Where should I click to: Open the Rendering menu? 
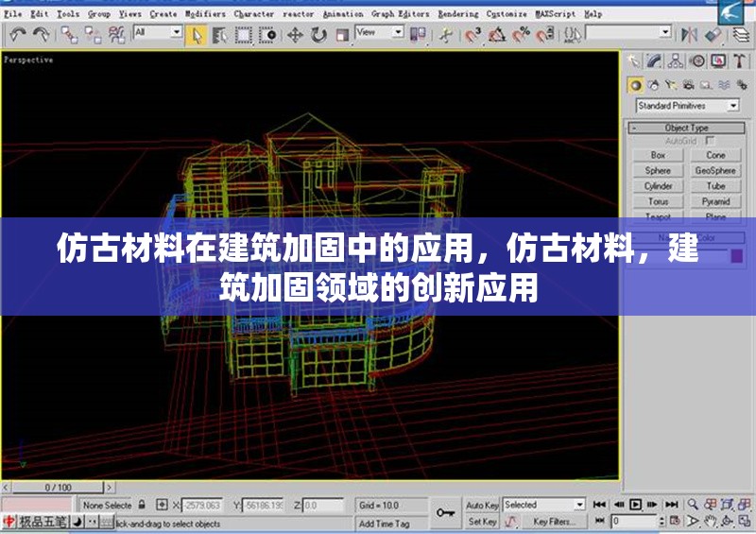click(x=458, y=14)
